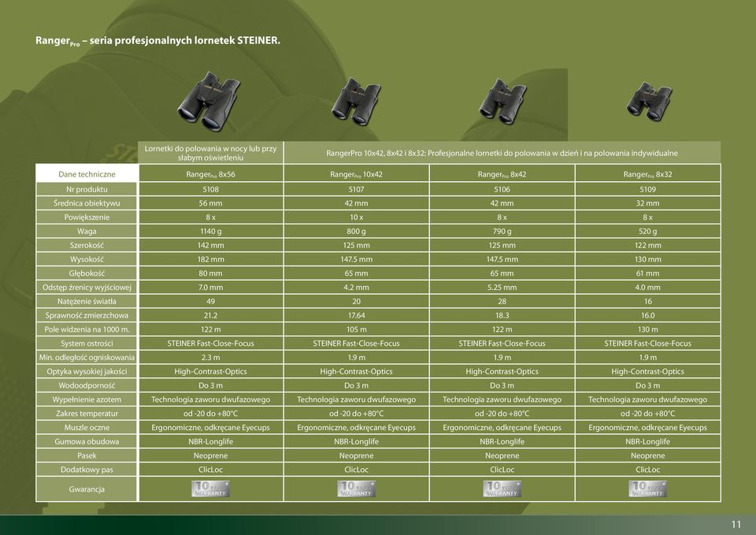756x535 pixels.
Task: Select the RangerPro 8x56 column header
Action: pos(211,173)
